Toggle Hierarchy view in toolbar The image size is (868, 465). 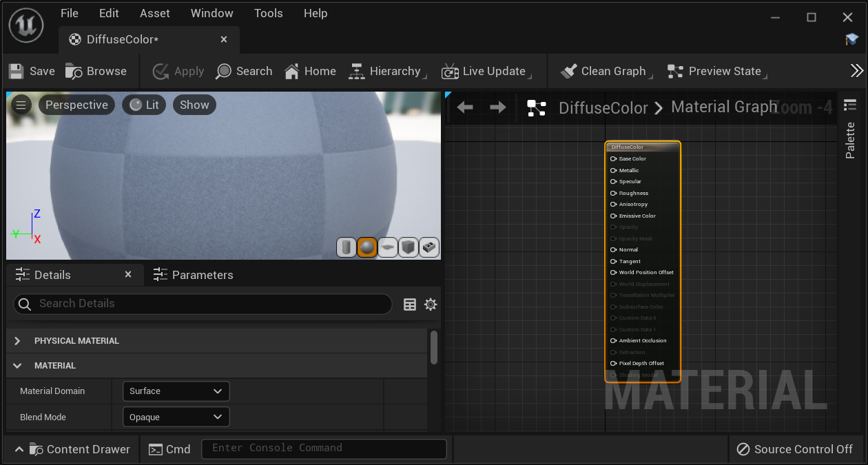(x=385, y=71)
